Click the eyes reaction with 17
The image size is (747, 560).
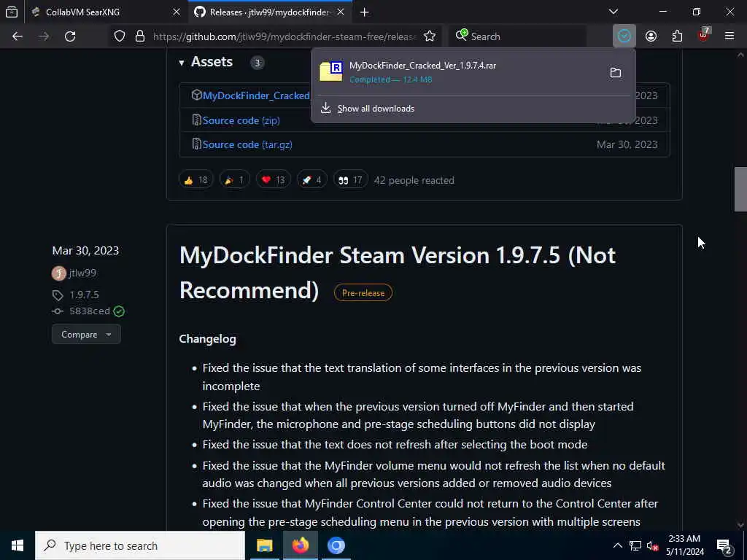(x=350, y=180)
